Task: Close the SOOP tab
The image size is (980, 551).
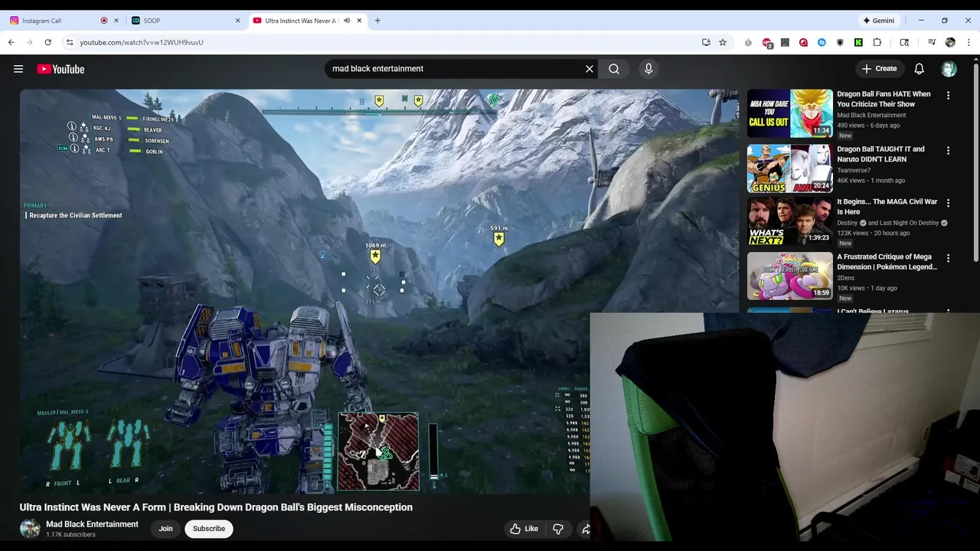Action: pyautogui.click(x=237, y=21)
